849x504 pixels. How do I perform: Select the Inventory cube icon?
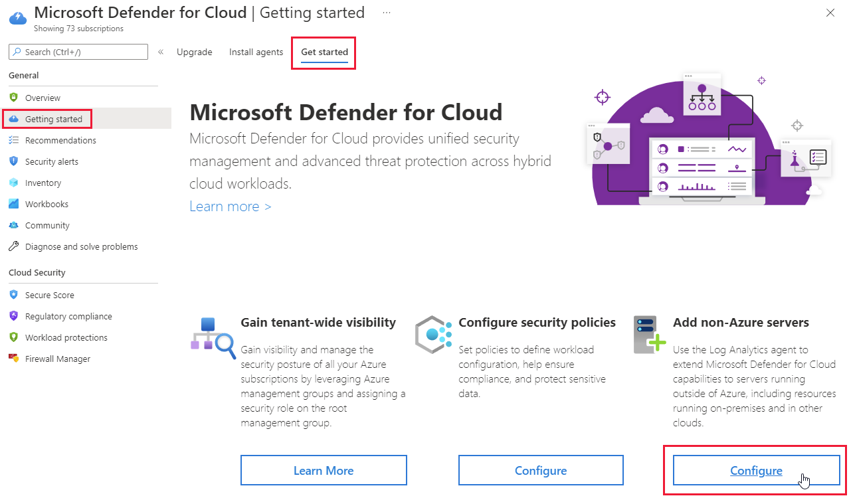pos(13,183)
